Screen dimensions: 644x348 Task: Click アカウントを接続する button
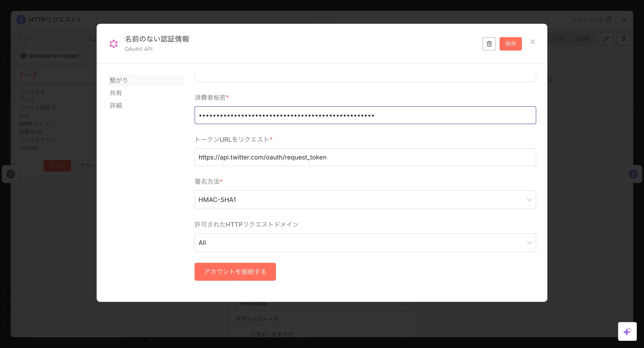[235, 272]
